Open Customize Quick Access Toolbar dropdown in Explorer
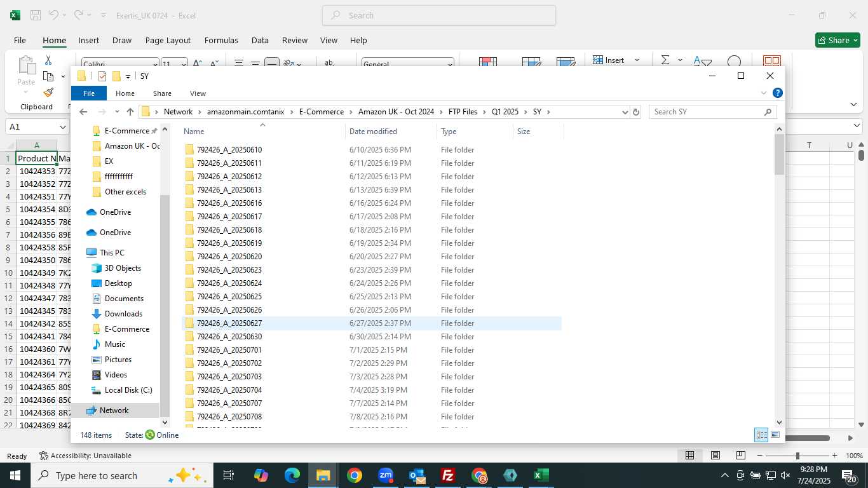Screen dimensions: 868x488 128,76
